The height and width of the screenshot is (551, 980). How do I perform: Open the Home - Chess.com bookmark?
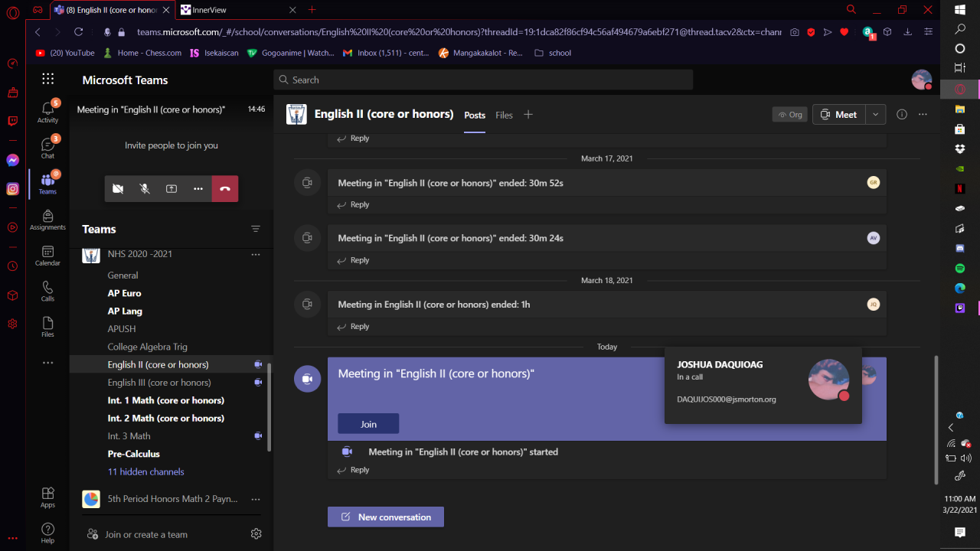(x=143, y=53)
